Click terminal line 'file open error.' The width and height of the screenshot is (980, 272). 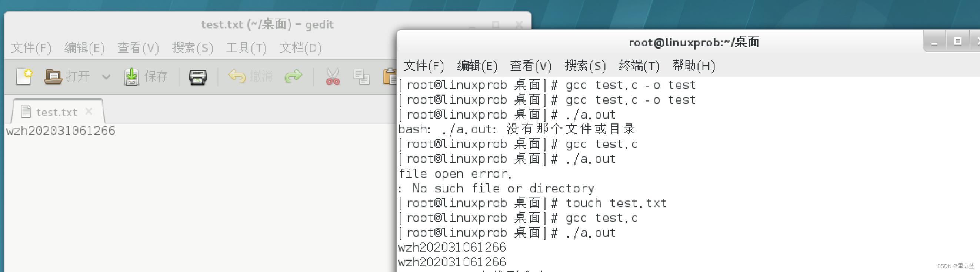coord(456,174)
